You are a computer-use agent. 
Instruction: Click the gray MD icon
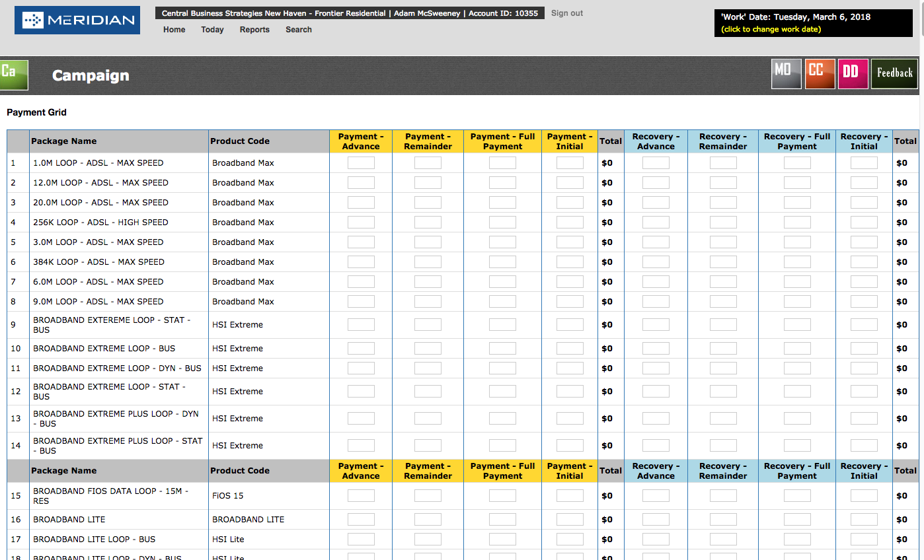(x=786, y=73)
